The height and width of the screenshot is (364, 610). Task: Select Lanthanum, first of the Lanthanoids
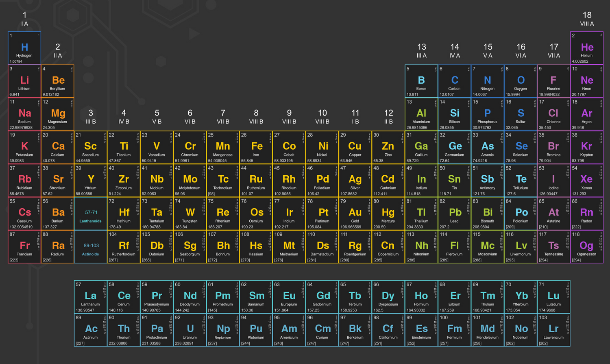(90, 296)
